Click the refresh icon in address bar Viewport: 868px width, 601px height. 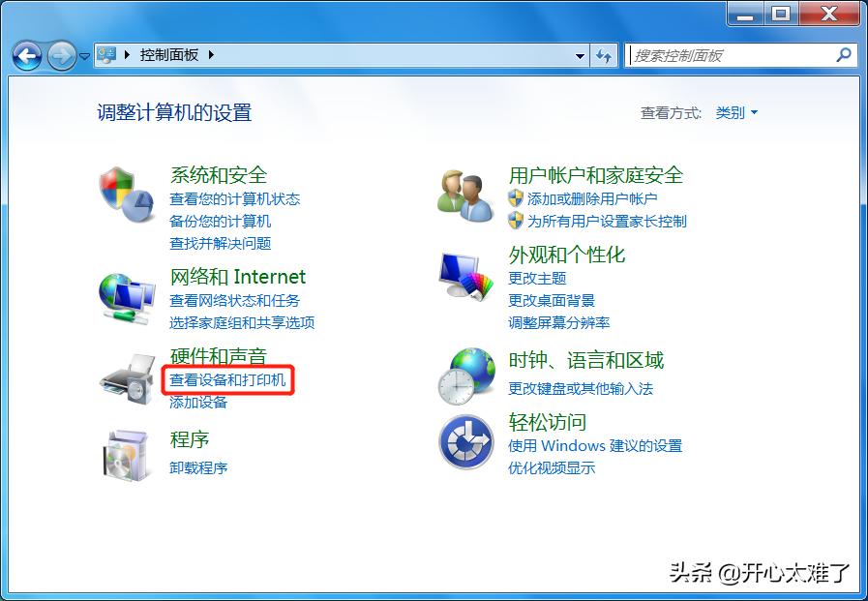click(x=603, y=55)
